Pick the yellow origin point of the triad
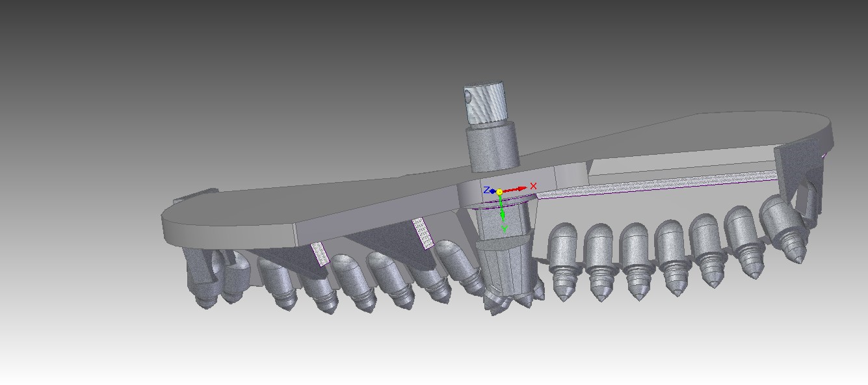Image resolution: width=868 pixels, height=385 pixels. pyautogui.click(x=499, y=192)
